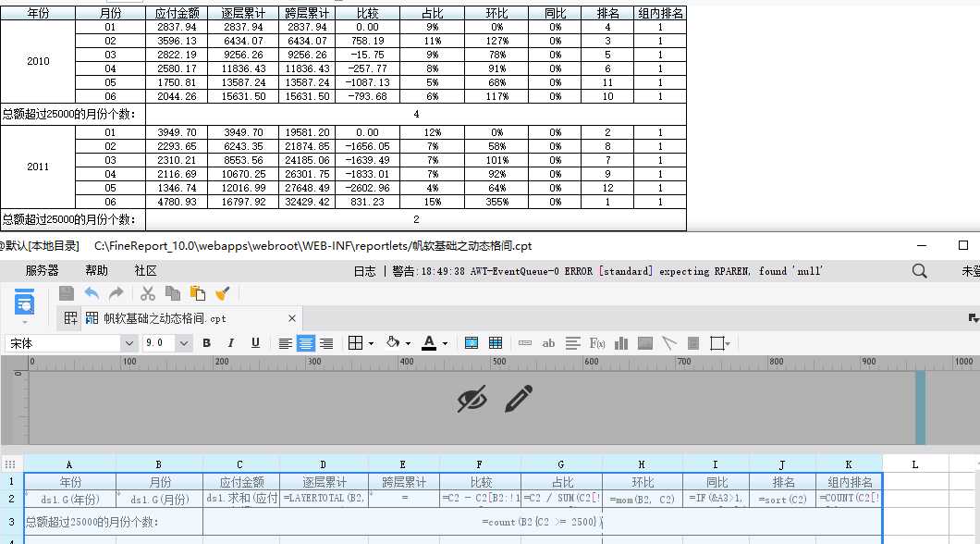Screen dimensions: 980x544
Task: Insert a formula with the F(x) icon
Action: [x=597, y=343]
